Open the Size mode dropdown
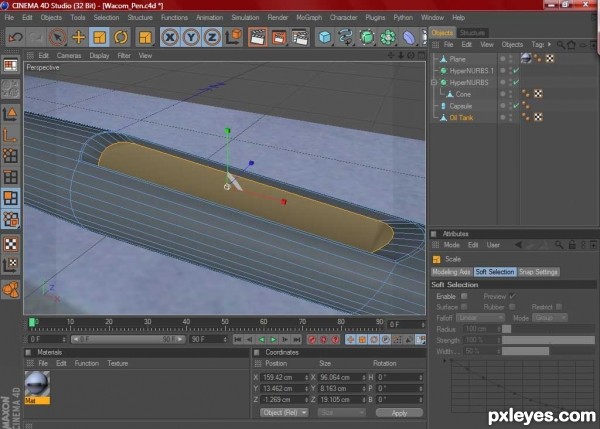This screenshot has width=600, height=429. point(341,413)
